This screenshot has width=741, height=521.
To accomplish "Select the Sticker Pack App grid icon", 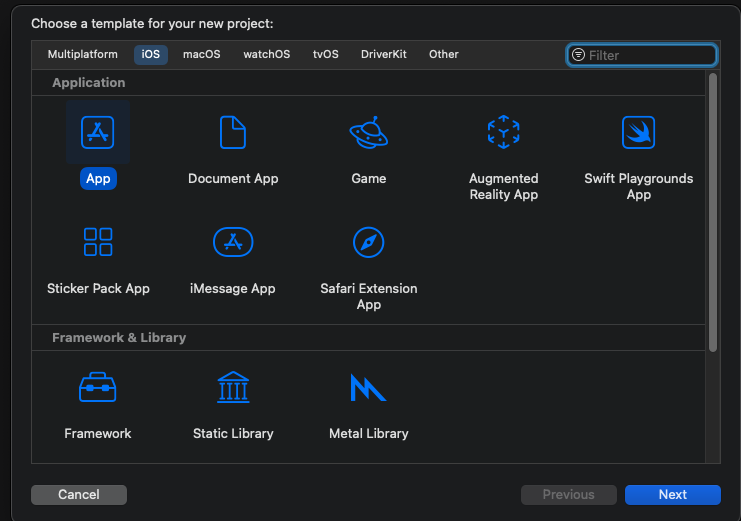I will click(98, 242).
